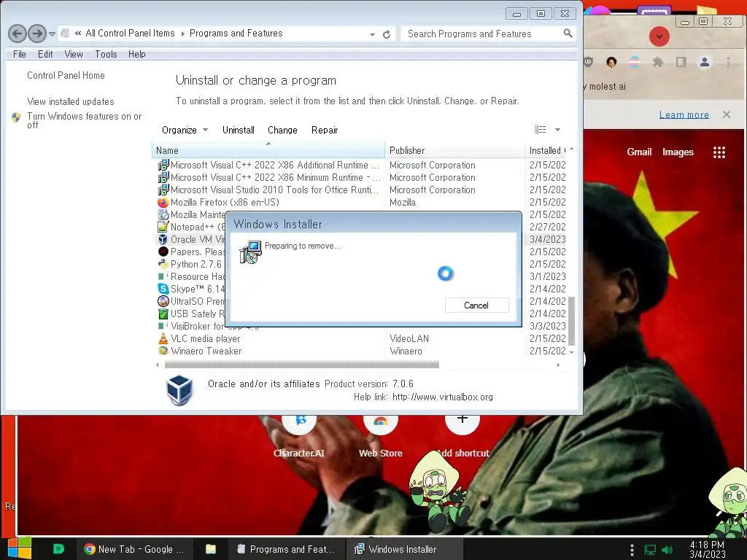Open the Chrome three-dot menu
Viewport: 747px width, 560px height.
727,62
